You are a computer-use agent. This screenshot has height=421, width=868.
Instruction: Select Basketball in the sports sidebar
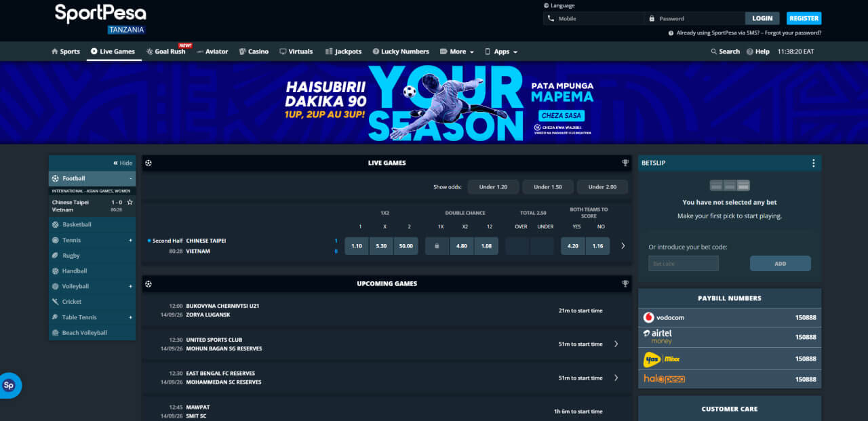pyautogui.click(x=92, y=224)
